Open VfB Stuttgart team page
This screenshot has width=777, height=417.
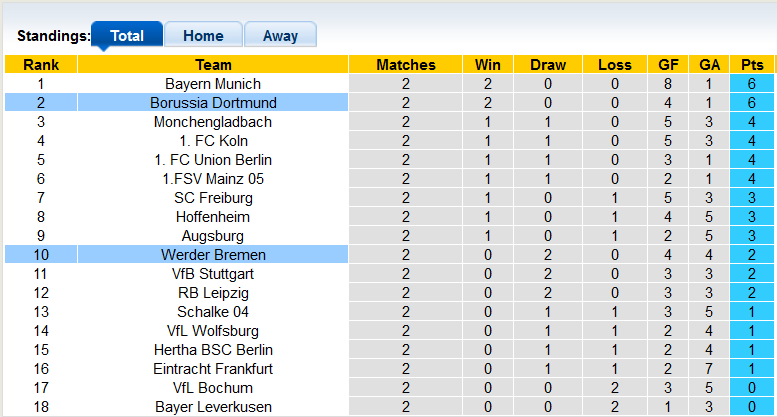tap(213, 274)
